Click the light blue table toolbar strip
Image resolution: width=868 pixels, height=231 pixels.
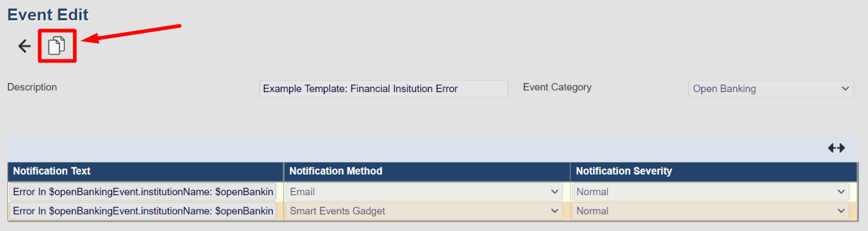click(432, 149)
